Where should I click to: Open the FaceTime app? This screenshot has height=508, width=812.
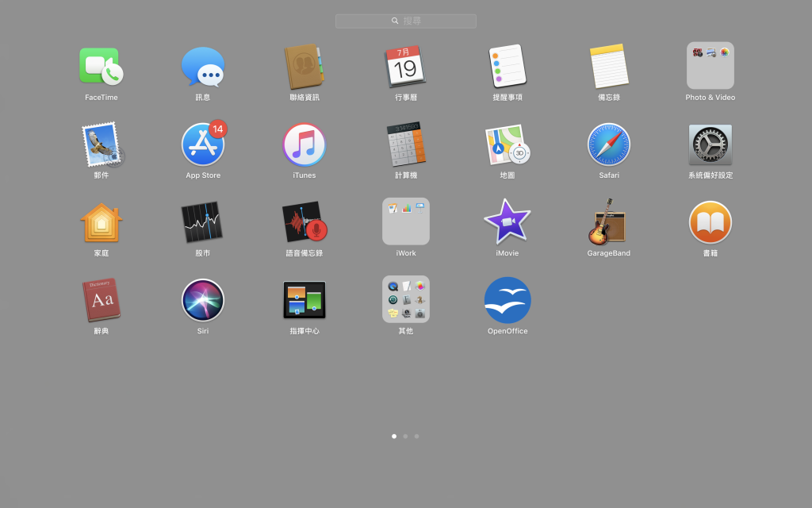point(101,67)
